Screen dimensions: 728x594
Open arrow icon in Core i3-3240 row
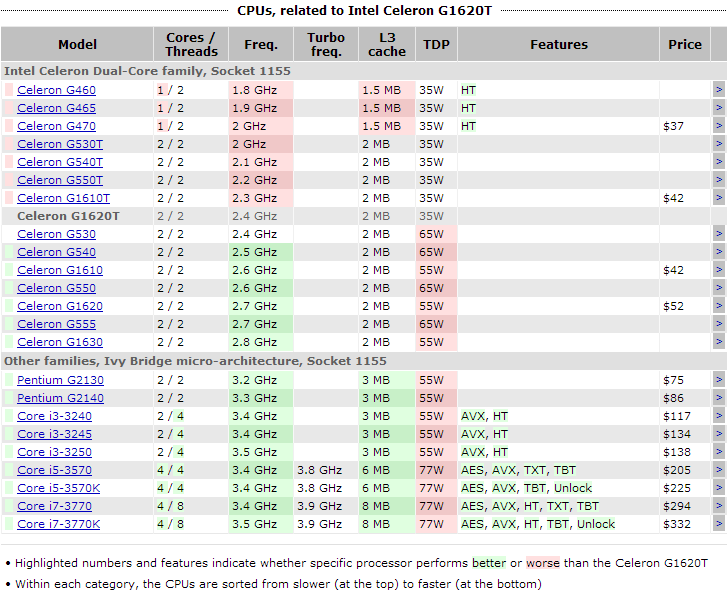coord(719,416)
